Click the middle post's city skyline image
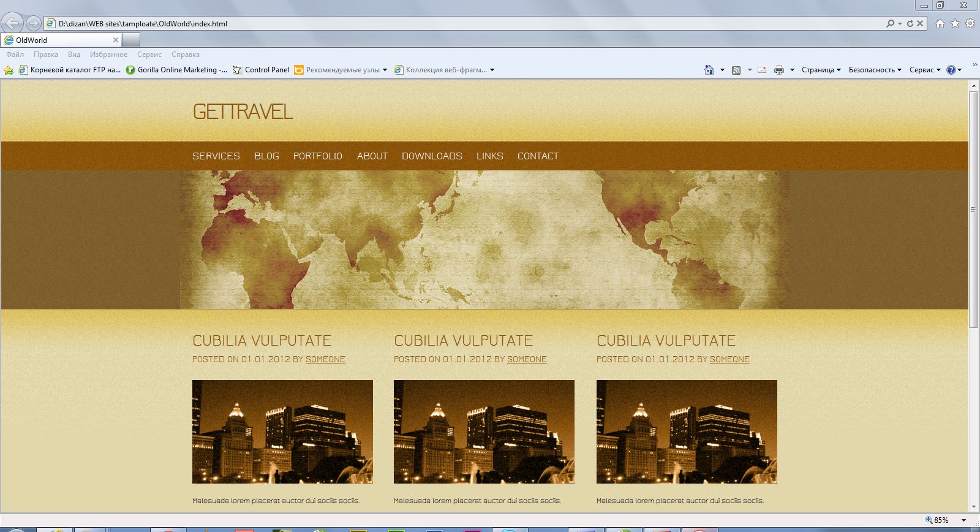This screenshot has width=980, height=532. (x=484, y=431)
